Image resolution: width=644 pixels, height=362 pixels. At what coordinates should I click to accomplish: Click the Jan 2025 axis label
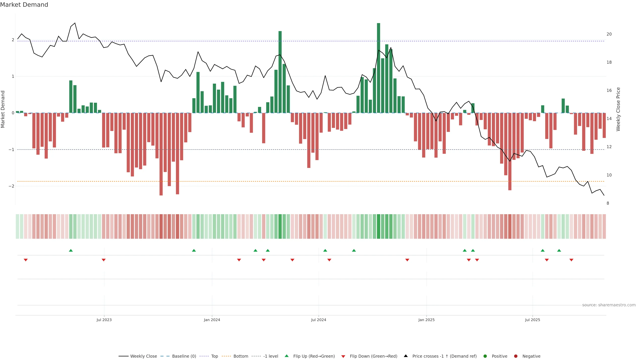click(426, 320)
